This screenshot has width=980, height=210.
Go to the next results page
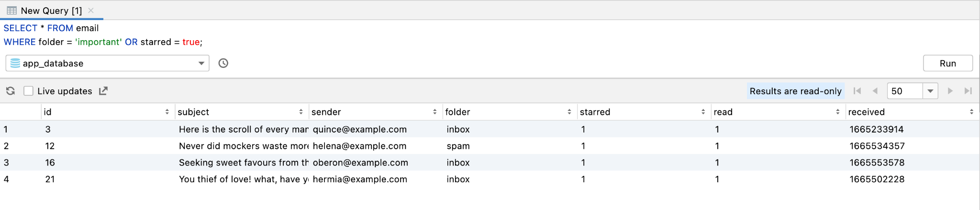coord(950,91)
